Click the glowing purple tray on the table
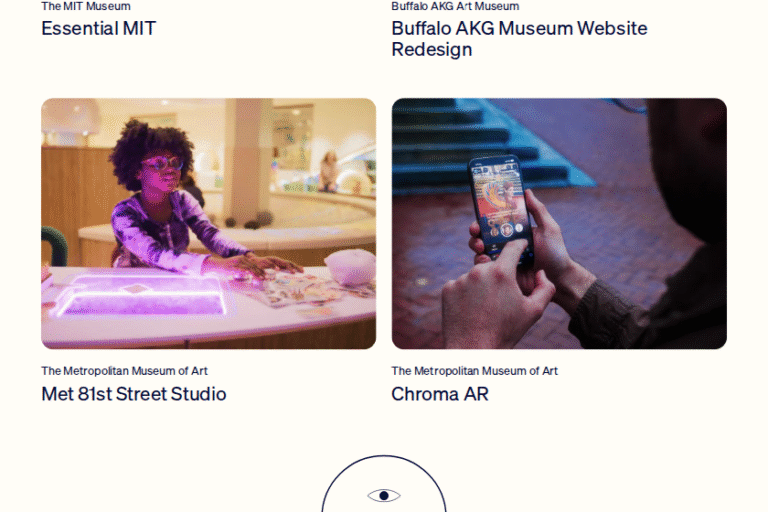This screenshot has height=512, width=768. pyautogui.click(x=142, y=296)
